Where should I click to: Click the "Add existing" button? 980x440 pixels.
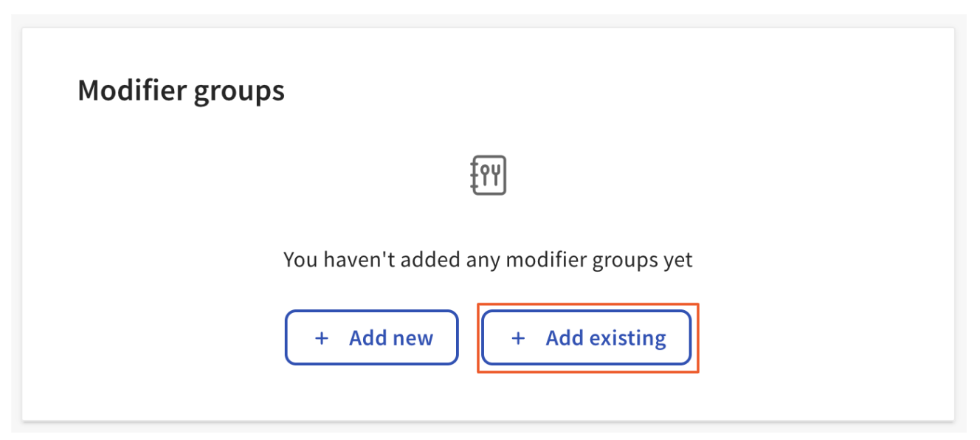point(587,338)
